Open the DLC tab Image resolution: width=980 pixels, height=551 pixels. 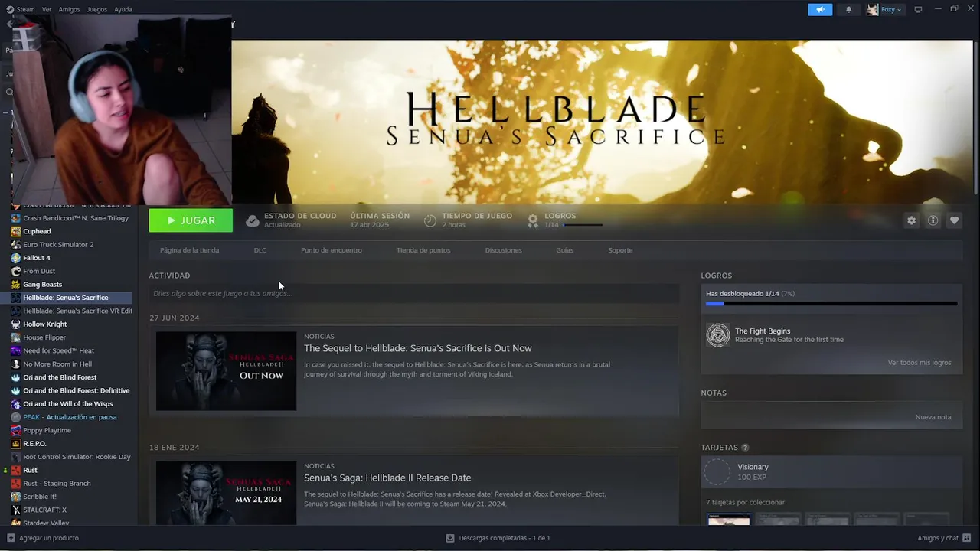click(x=260, y=250)
